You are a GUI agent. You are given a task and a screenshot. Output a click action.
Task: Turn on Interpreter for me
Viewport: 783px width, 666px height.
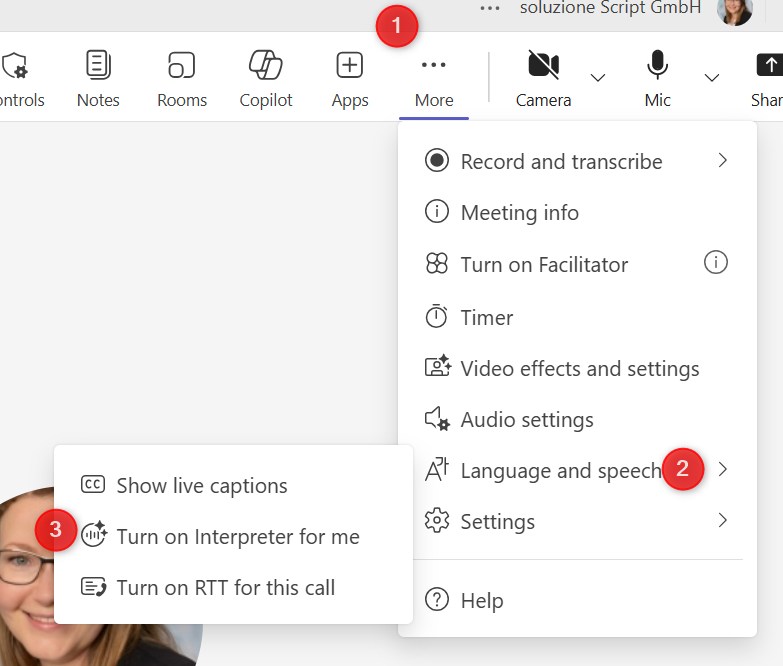[237, 537]
